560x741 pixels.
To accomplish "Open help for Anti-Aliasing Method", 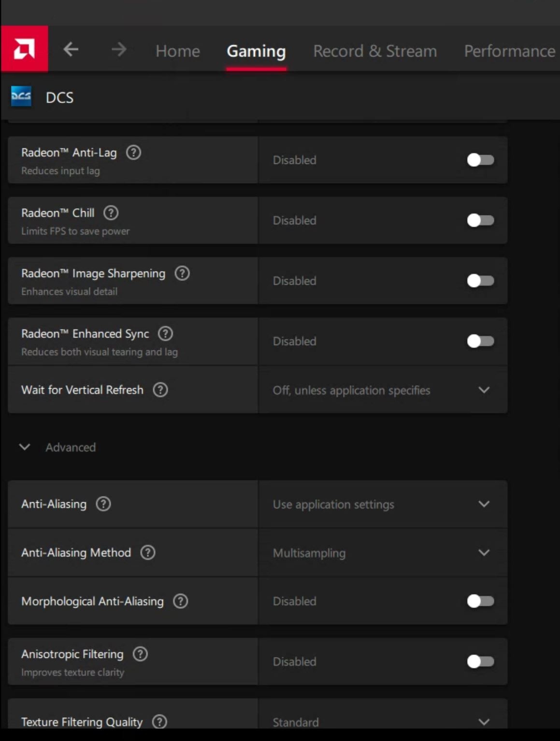I will coord(147,552).
